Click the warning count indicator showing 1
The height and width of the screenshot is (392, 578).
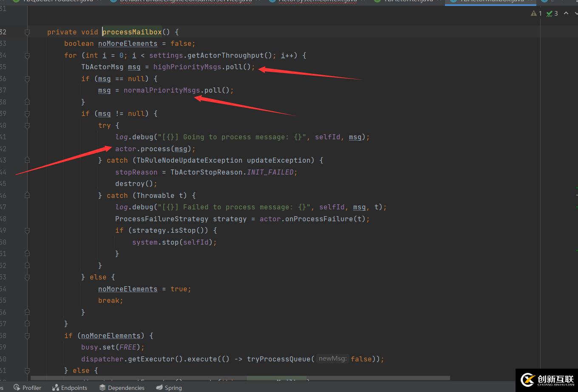tap(536, 14)
